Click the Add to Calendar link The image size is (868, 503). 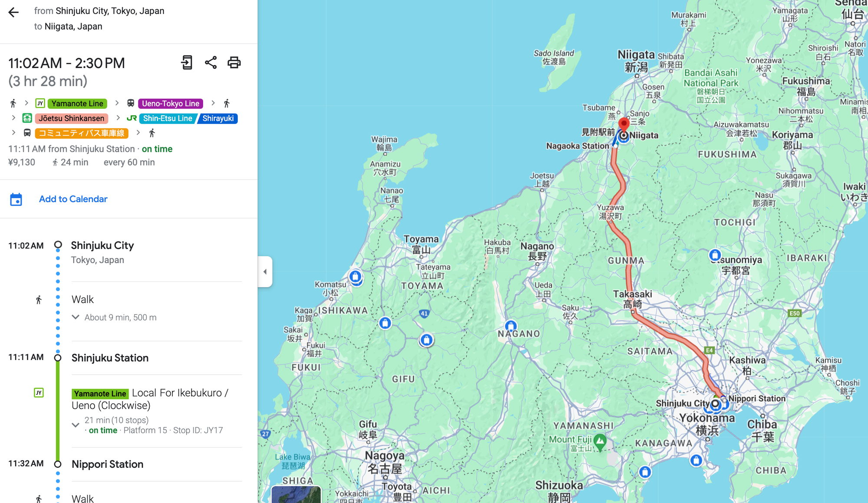coord(73,199)
